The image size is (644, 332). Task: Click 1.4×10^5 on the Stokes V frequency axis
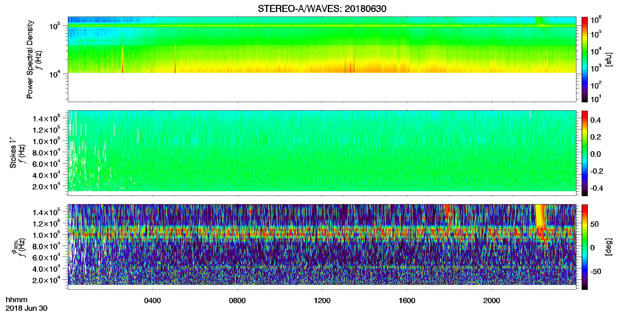(x=46, y=118)
